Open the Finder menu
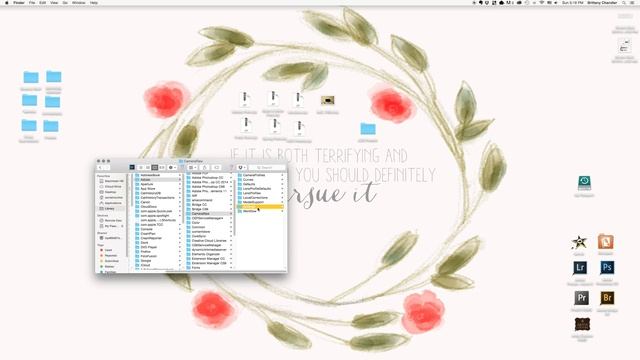Image resolution: width=640 pixels, height=360 pixels. pos(19,3)
